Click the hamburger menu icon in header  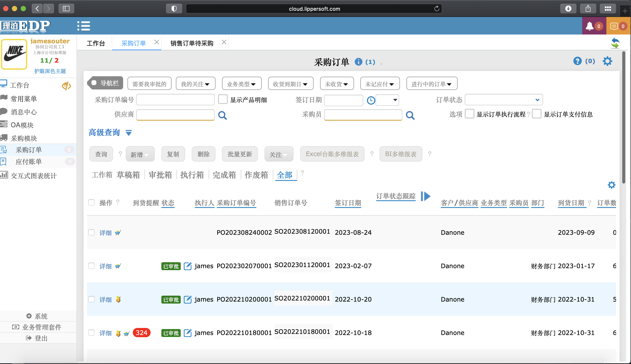84,26
